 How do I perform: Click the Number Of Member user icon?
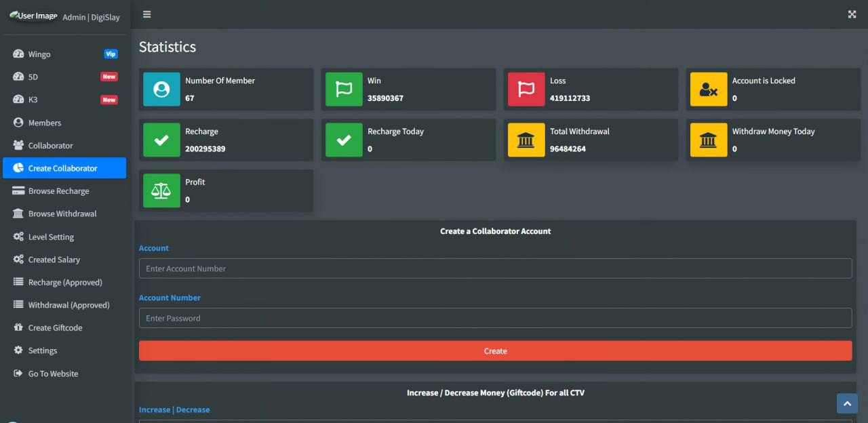(x=161, y=89)
